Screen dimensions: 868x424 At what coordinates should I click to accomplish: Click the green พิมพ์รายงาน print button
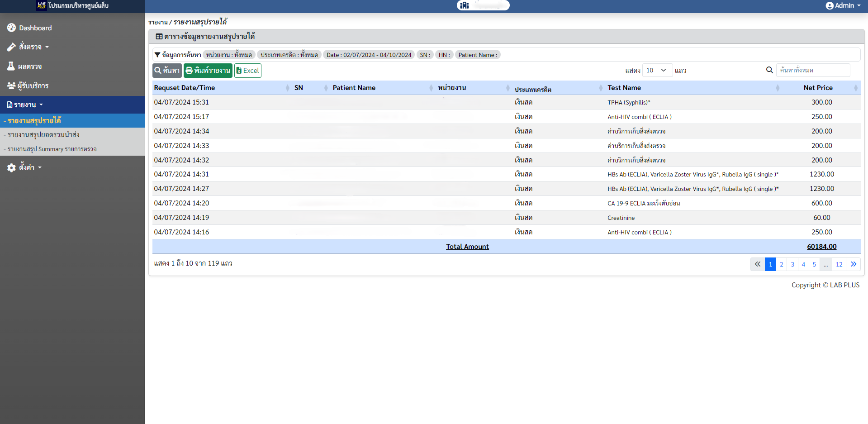[208, 70]
